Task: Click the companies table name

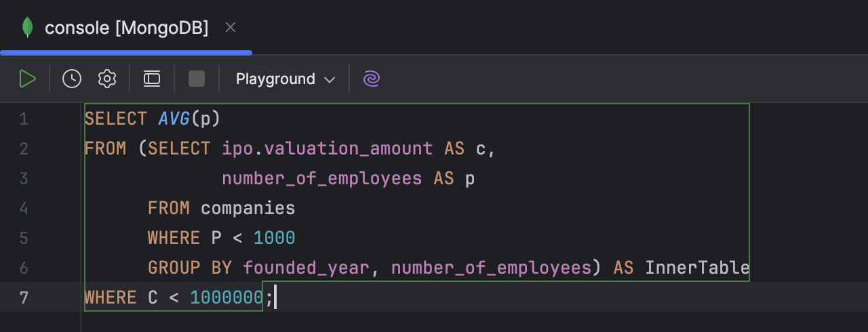Action: [x=248, y=208]
